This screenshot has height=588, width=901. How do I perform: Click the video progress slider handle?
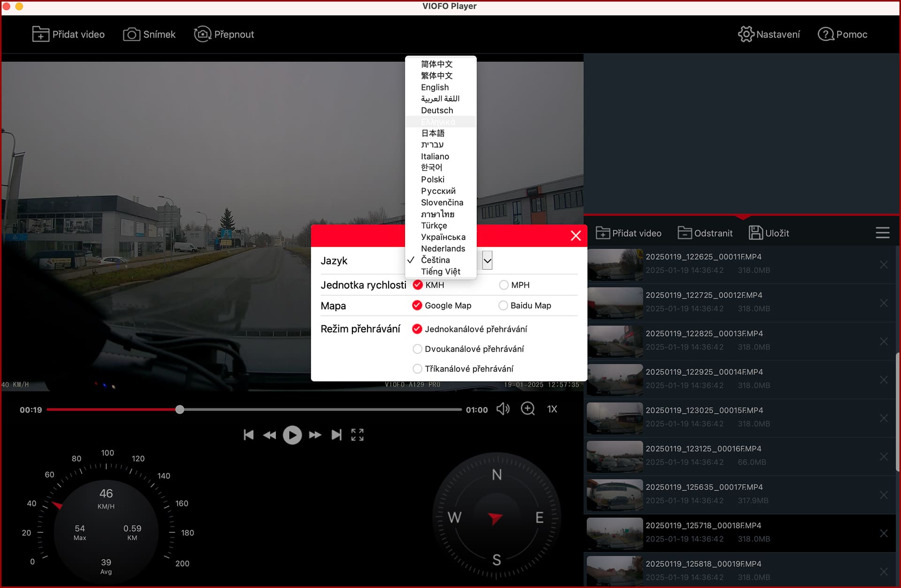point(180,410)
